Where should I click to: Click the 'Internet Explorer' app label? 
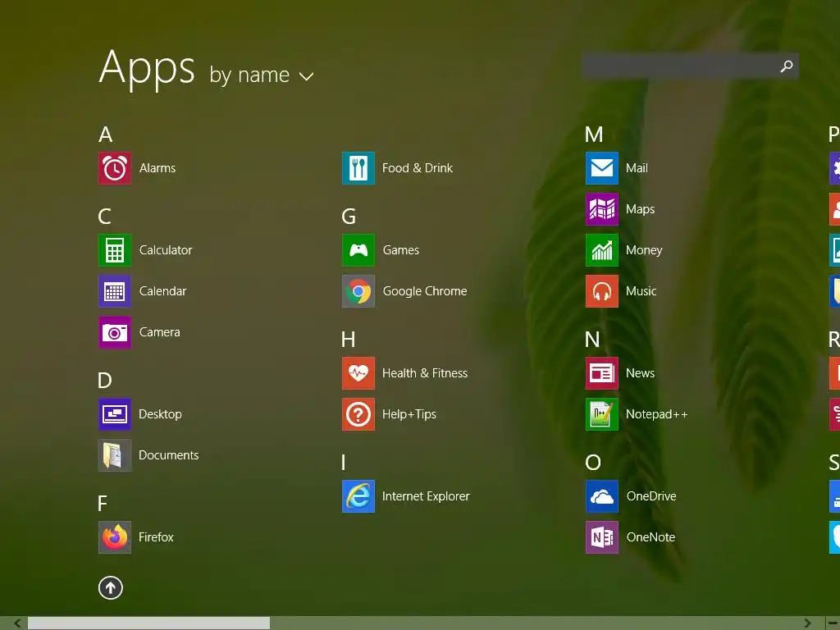click(x=426, y=496)
